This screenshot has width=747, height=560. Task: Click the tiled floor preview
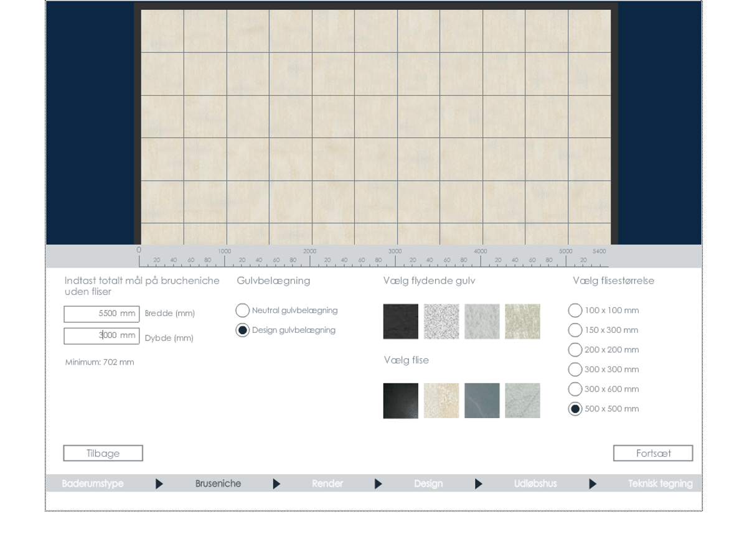click(x=376, y=127)
